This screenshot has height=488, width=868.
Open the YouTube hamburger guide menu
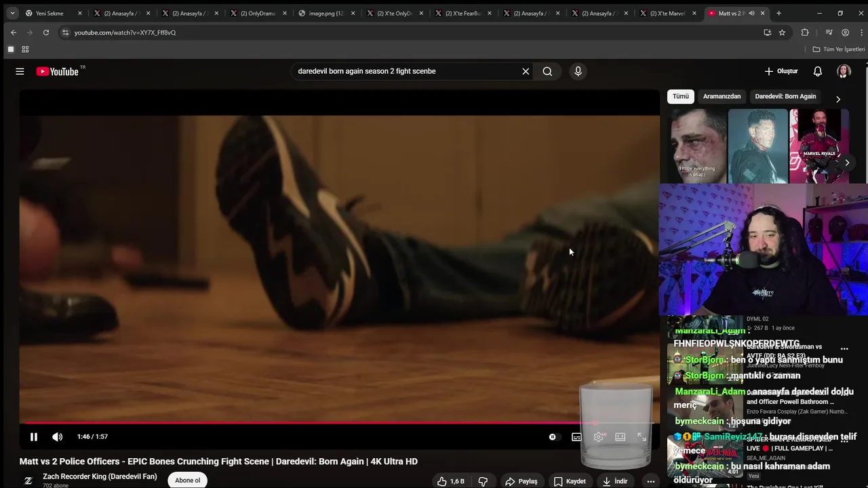click(x=20, y=71)
